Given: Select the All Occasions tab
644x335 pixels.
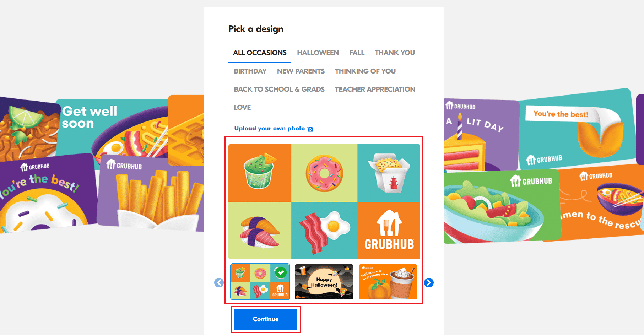Looking at the screenshot, I should click(260, 53).
